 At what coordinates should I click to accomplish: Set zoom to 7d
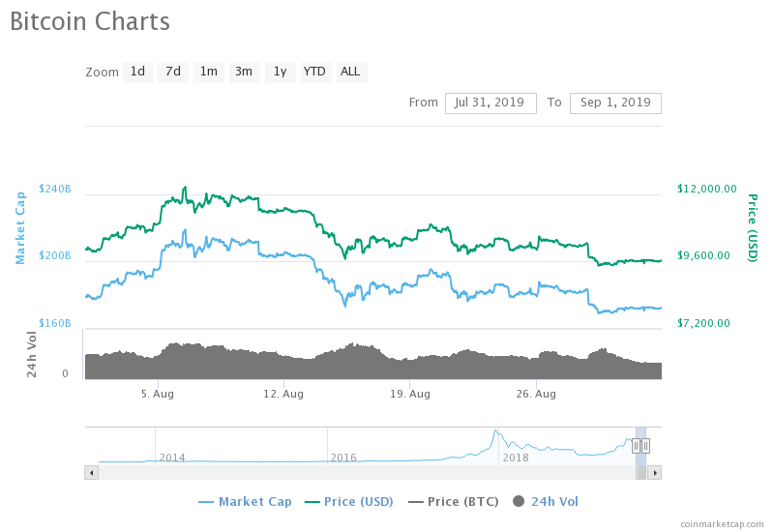tap(173, 72)
